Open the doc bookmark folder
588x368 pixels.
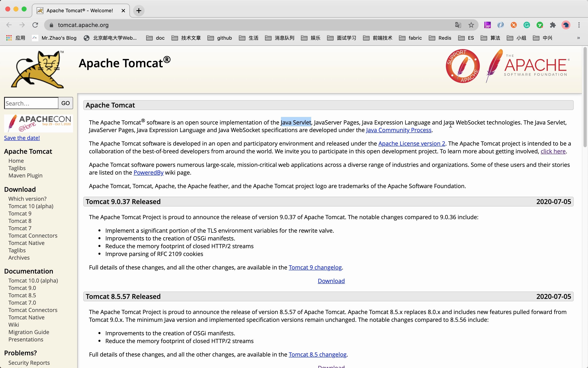155,38
